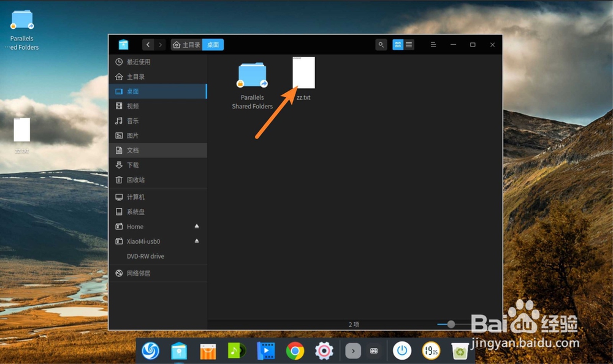
Task: Open the onscreen keyboard dock icon
Action: (374, 351)
